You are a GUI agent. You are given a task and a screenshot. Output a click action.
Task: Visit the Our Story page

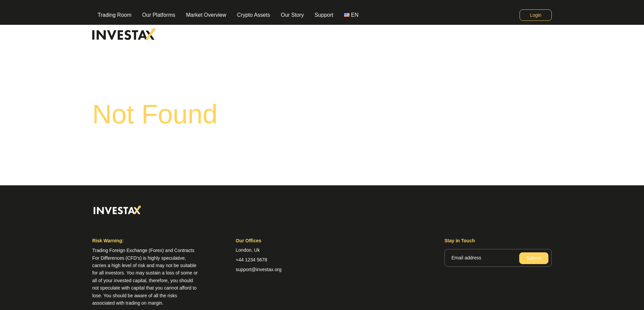[292, 15]
